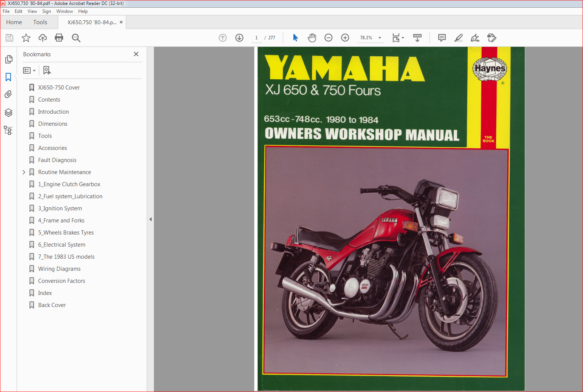The width and height of the screenshot is (583, 392).
Task: Open the Model Tree side panel
Action: pyautogui.click(x=8, y=131)
